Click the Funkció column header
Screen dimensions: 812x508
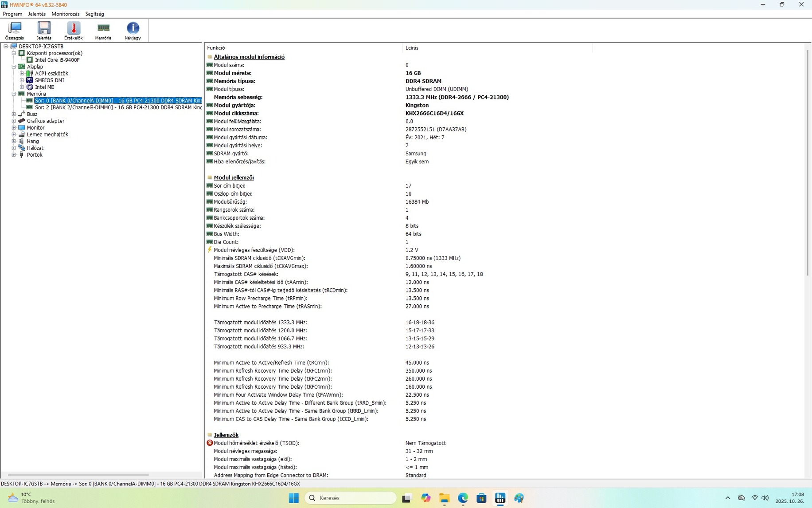304,47
